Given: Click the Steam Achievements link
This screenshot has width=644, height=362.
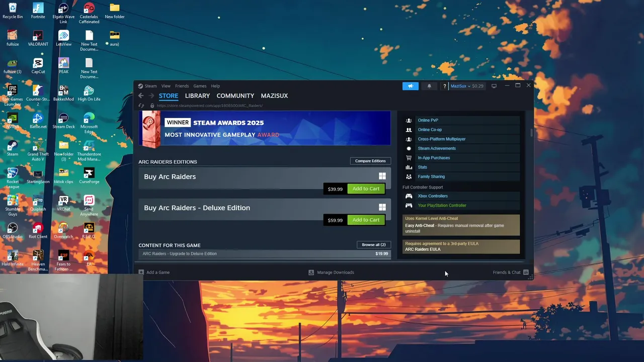Looking at the screenshot, I should coord(437,148).
